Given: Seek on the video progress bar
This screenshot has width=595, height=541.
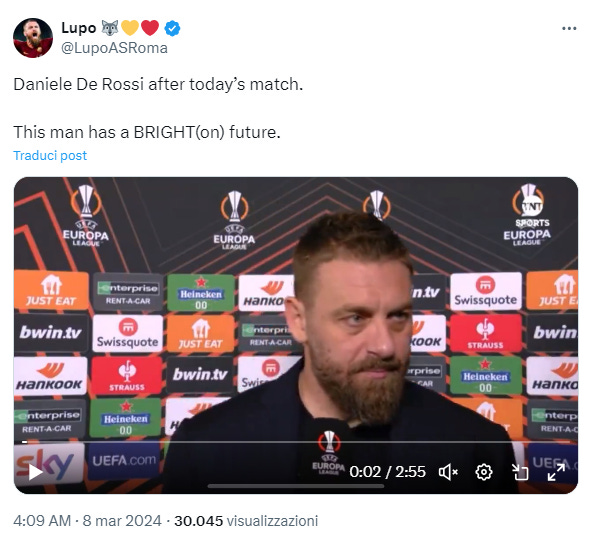Looking at the screenshot, I should pyautogui.click(x=296, y=442).
